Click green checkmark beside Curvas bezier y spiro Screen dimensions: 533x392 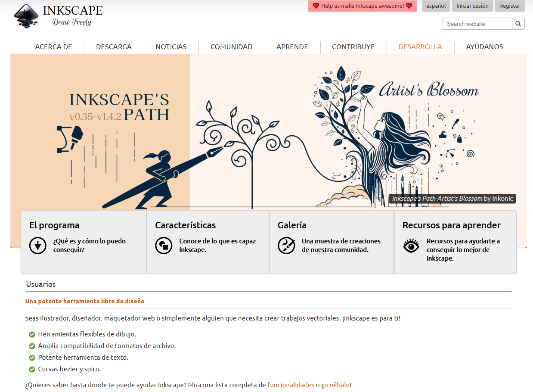coord(32,369)
